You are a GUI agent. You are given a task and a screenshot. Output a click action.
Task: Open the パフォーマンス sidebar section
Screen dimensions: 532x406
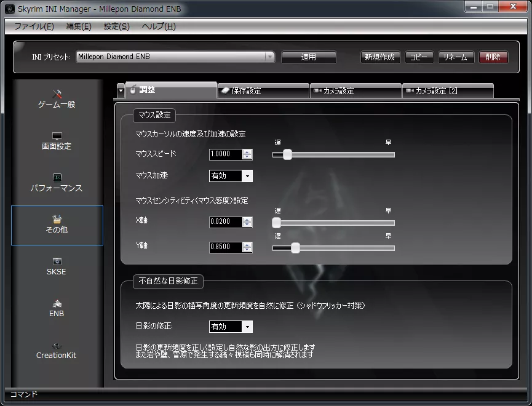click(57, 183)
